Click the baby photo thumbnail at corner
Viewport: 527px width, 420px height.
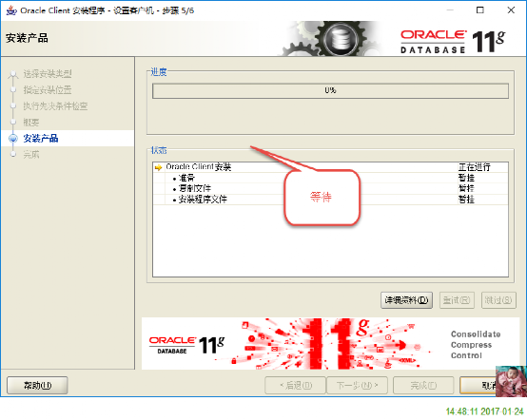coord(511,381)
